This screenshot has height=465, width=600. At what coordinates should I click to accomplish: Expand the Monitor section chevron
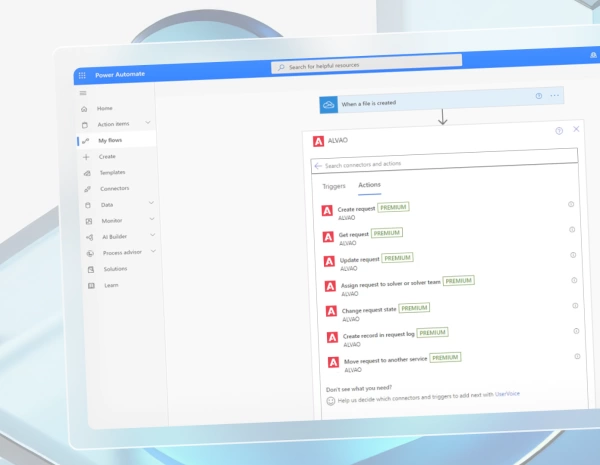(x=152, y=219)
